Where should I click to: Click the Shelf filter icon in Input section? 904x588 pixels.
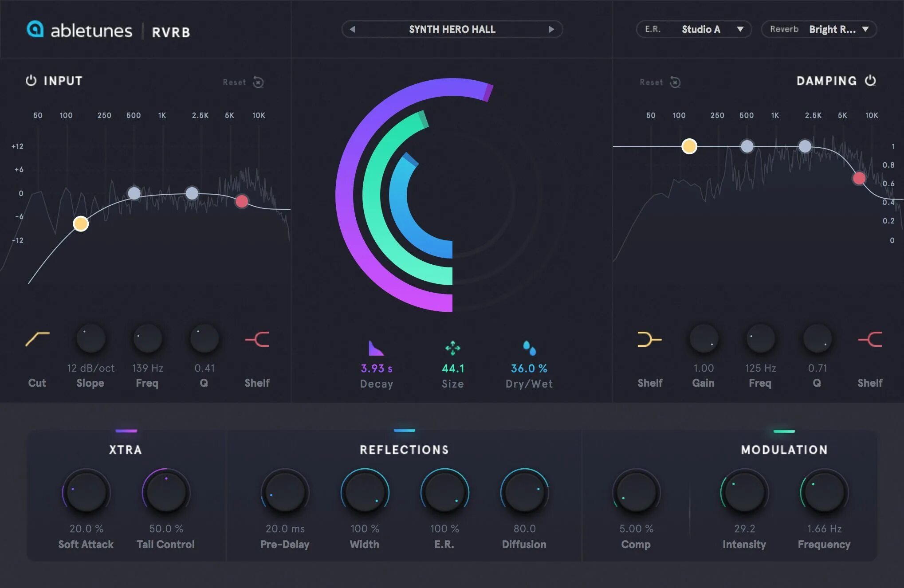257,339
